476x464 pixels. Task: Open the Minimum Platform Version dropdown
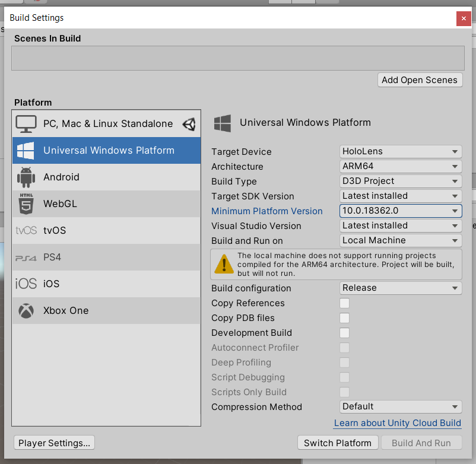pyautogui.click(x=401, y=211)
